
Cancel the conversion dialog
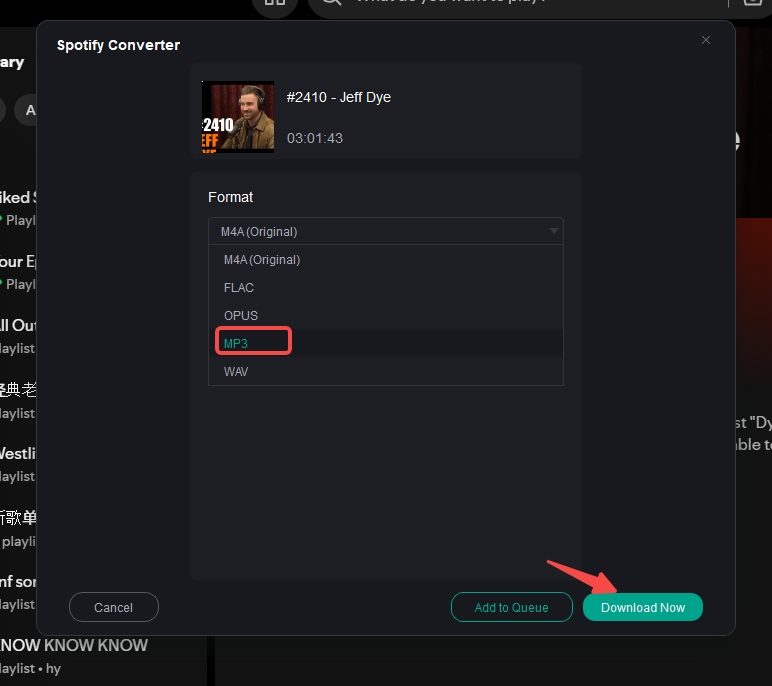(x=113, y=607)
